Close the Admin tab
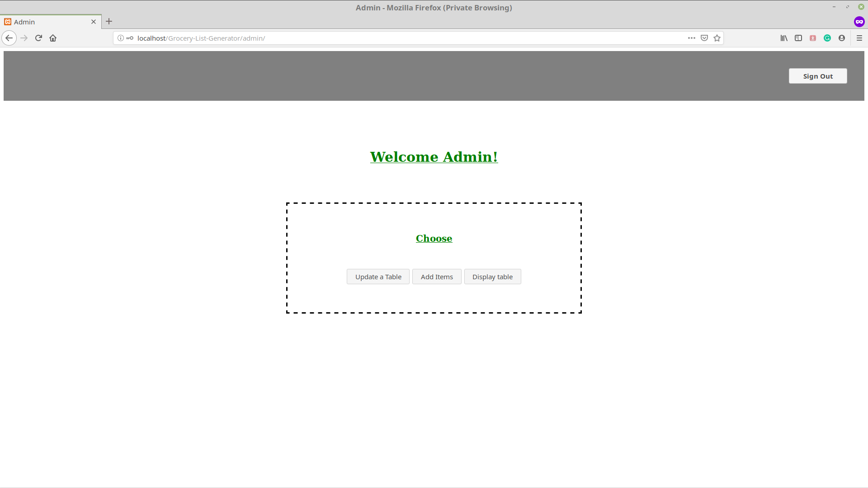Image resolution: width=868 pixels, height=488 pixels. pos(94,22)
